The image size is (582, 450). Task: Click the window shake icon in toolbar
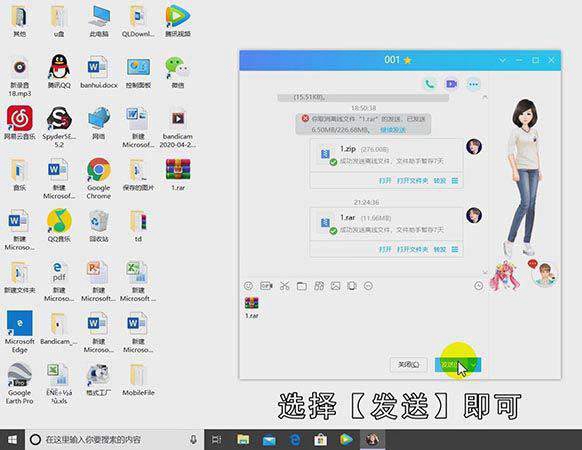point(352,286)
